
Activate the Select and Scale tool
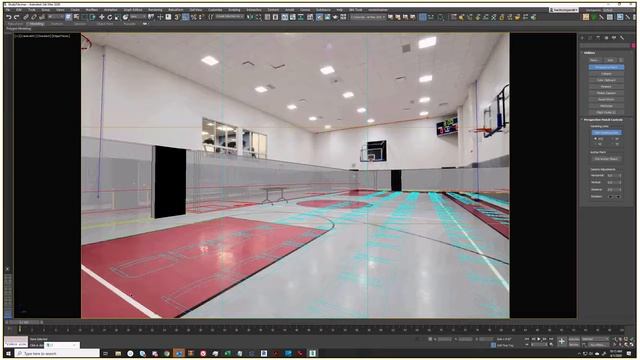pos(117,17)
